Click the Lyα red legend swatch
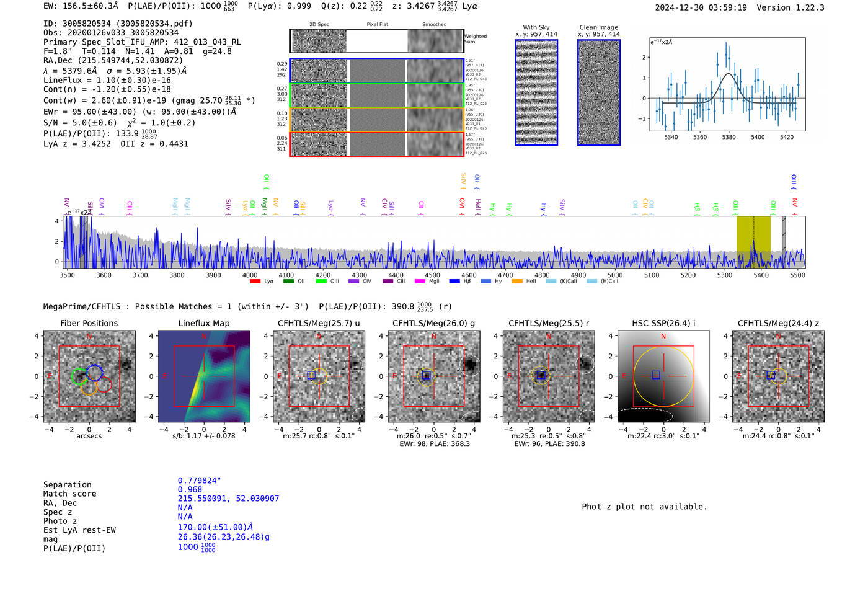The height and width of the screenshot is (591, 868). click(255, 282)
